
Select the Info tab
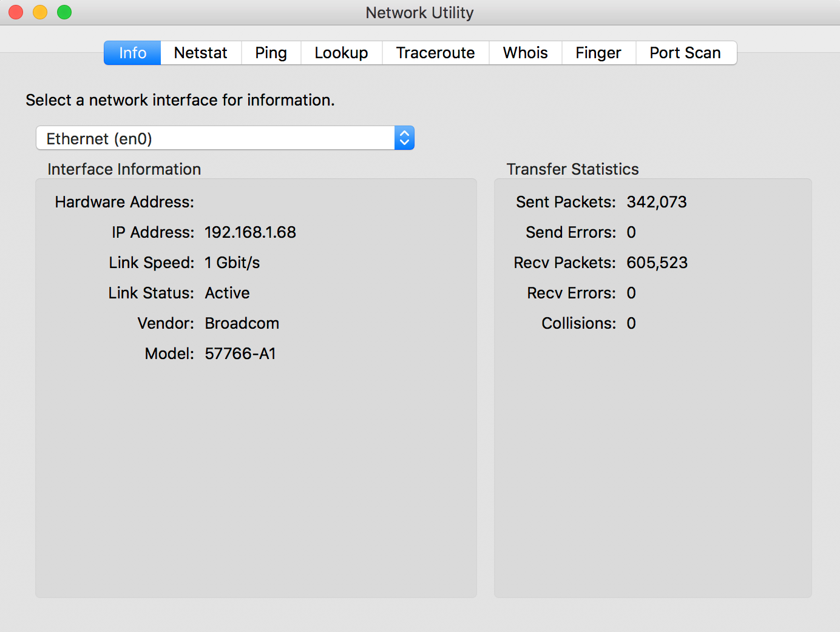point(132,53)
